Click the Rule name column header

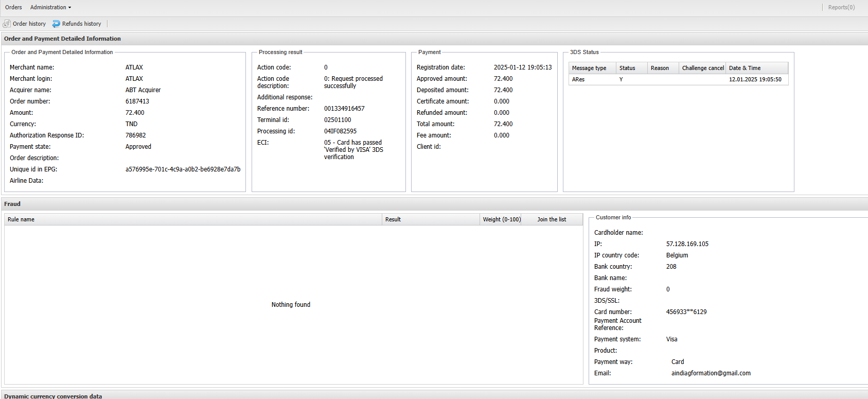click(x=21, y=219)
